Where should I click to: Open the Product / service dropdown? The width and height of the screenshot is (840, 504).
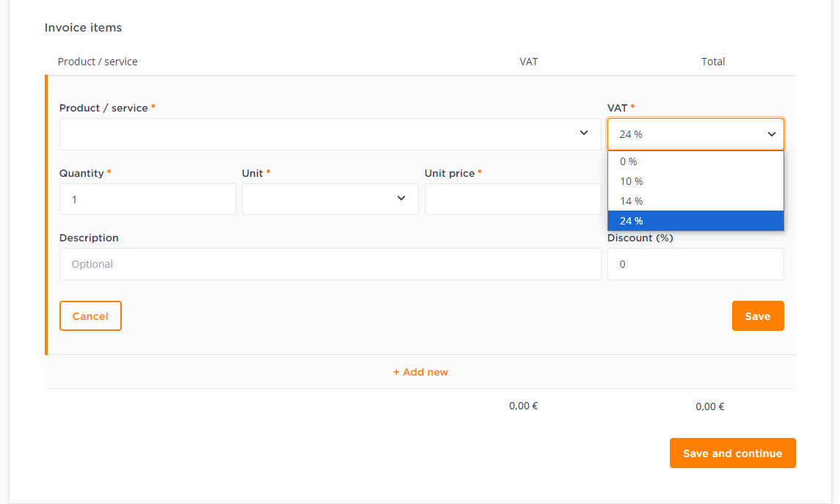coord(330,134)
